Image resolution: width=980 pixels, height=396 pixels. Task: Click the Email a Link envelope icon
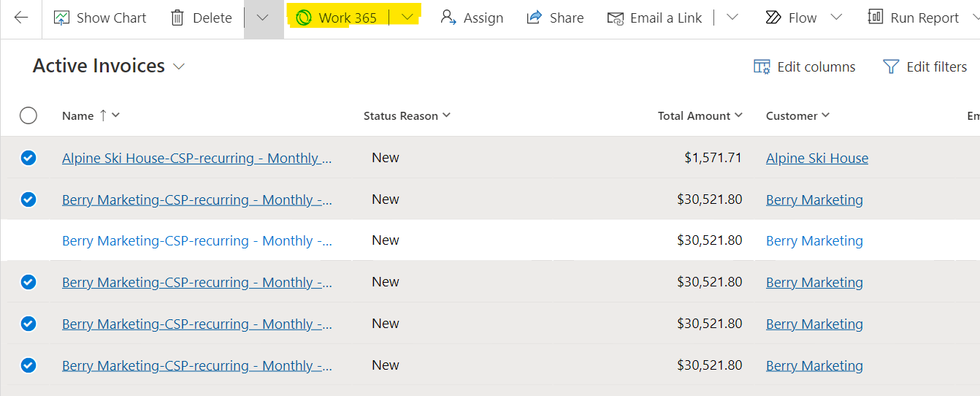click(x=616, y=18)
